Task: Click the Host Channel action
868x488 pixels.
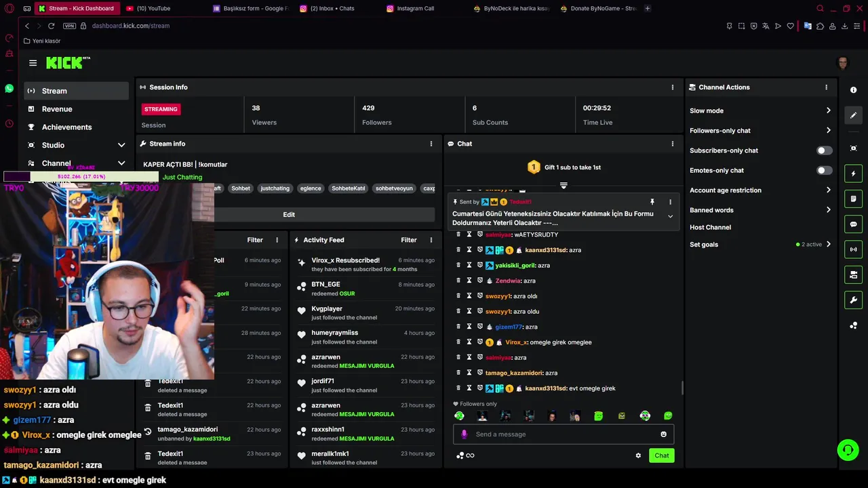Action: click(710, 228)
